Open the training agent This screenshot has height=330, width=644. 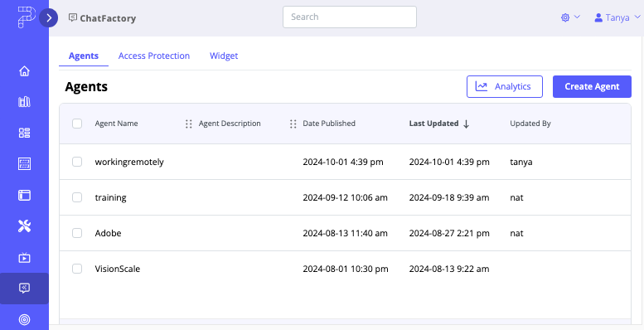click(110, 197)
